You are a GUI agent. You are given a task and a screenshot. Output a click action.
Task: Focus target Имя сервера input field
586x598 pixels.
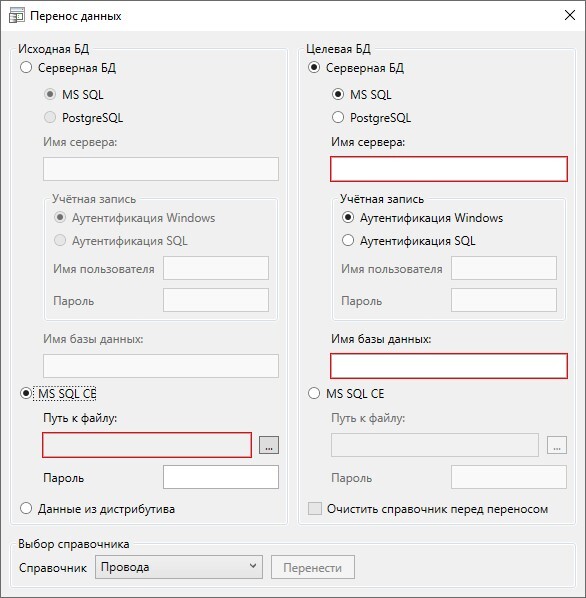coord(449,169)
